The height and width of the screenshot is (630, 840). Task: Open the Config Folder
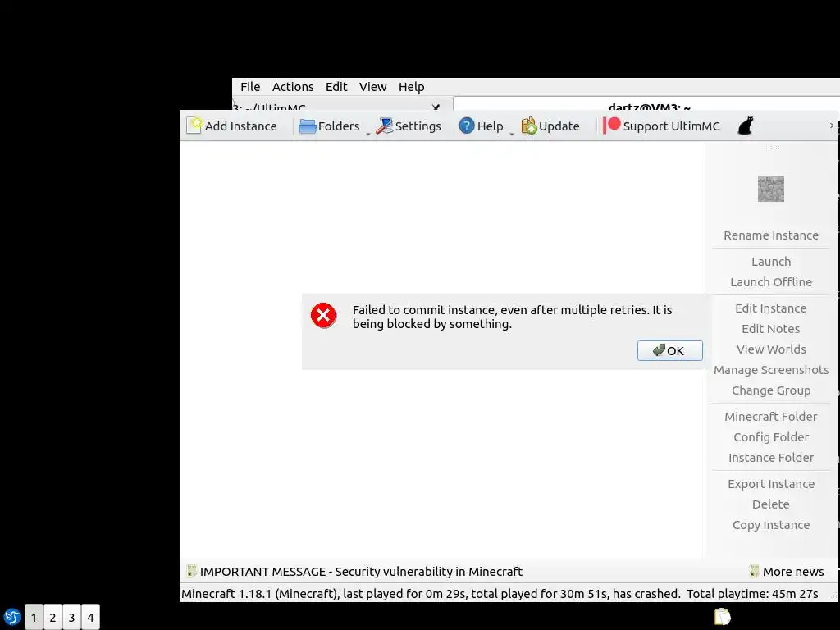coord(771,436)
